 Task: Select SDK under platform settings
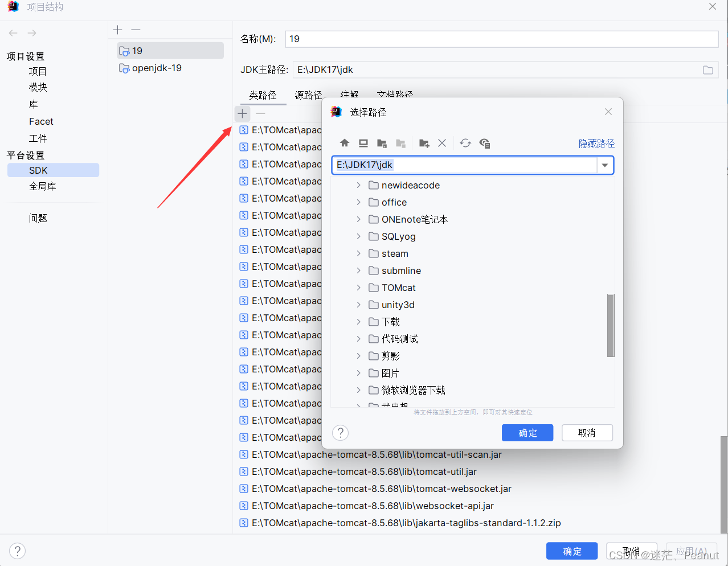(x=53, y=170)
